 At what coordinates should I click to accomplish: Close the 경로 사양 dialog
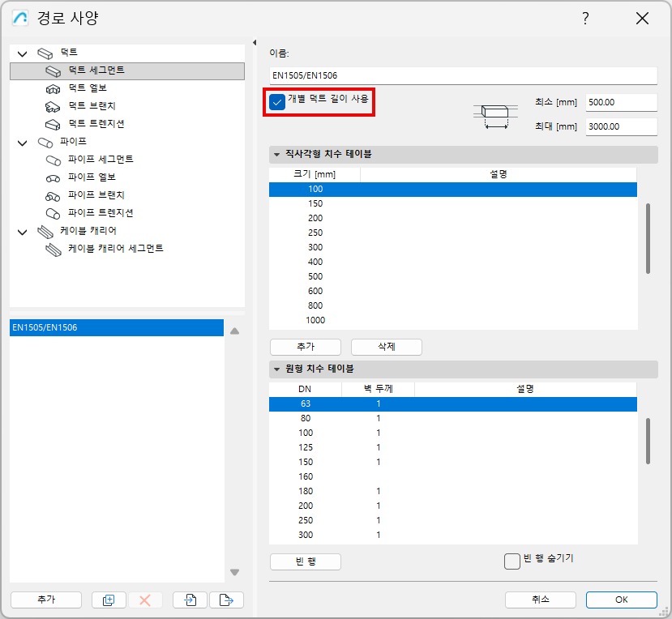coord(642,19)
